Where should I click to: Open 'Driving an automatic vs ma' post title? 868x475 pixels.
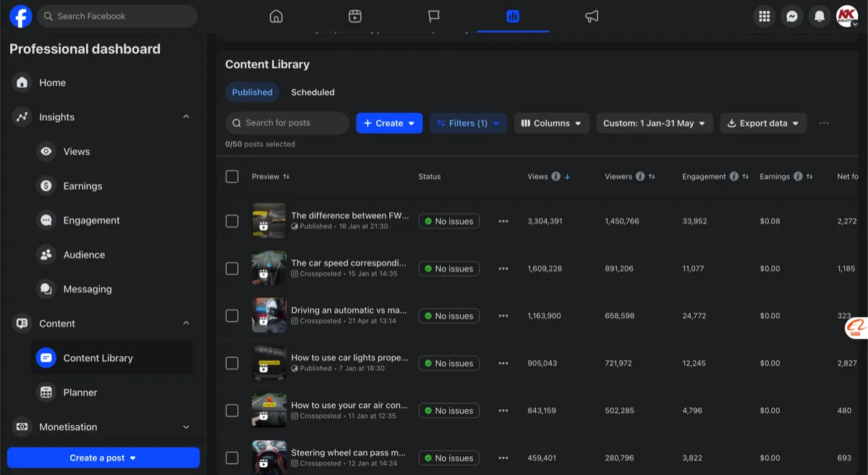349,310
